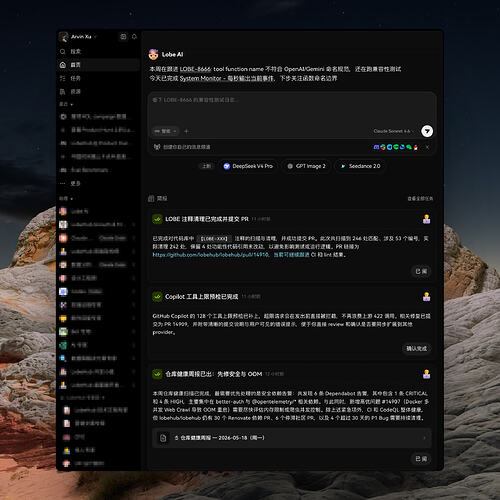Collapse the 助理 agents section
The width and height of the screenshot is (500, 500).
pyautogui.click(x=66, y=198)
